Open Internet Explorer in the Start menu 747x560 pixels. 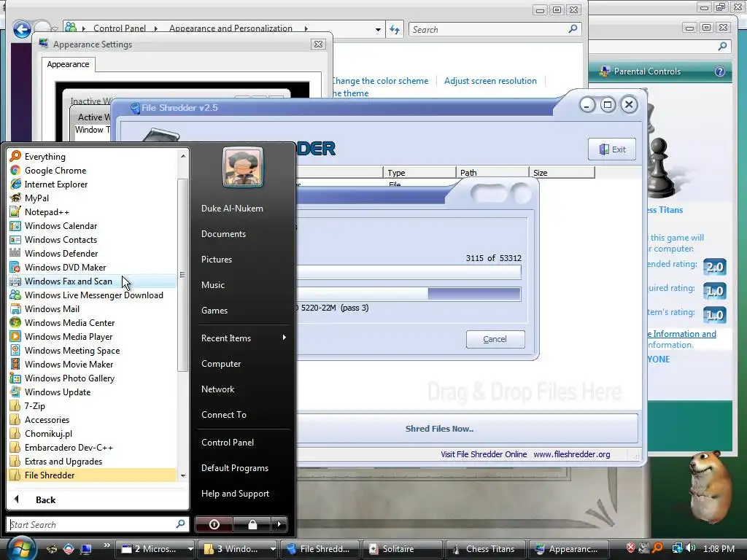click(x=93, y=184)
